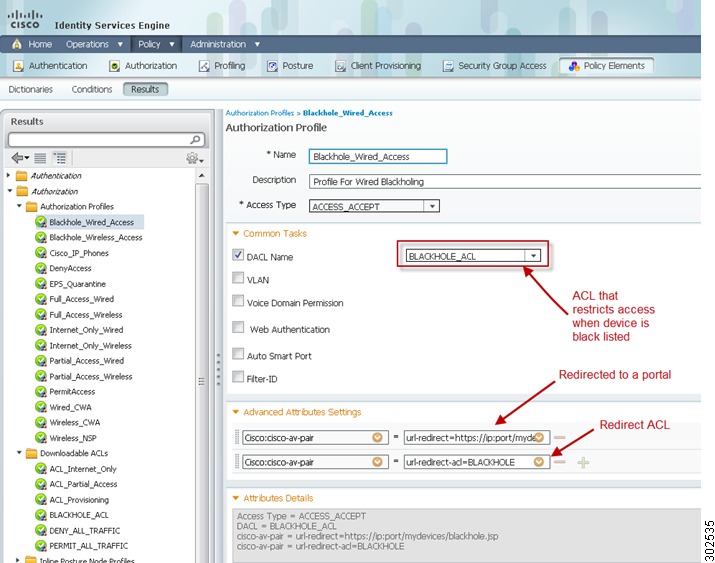Switch to tree view icon in Results

[59, 158]
